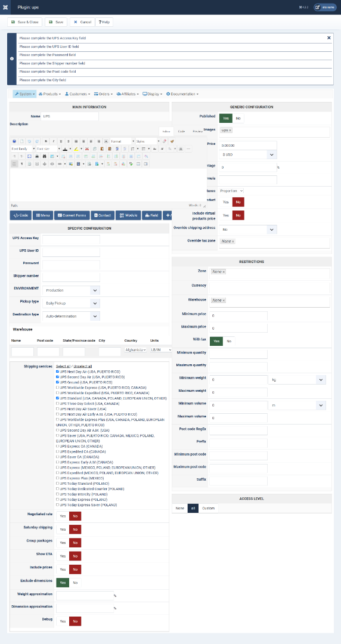Click the Italic icon in the editor toolbar
Image resolution: width=341 pixels, height=644 pixels.
pos(54,141)
